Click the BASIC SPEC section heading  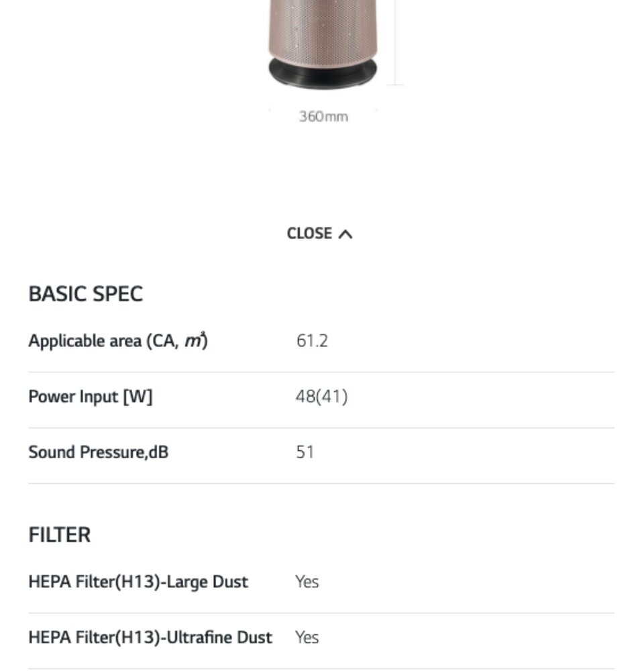click(x=85, y=294)
